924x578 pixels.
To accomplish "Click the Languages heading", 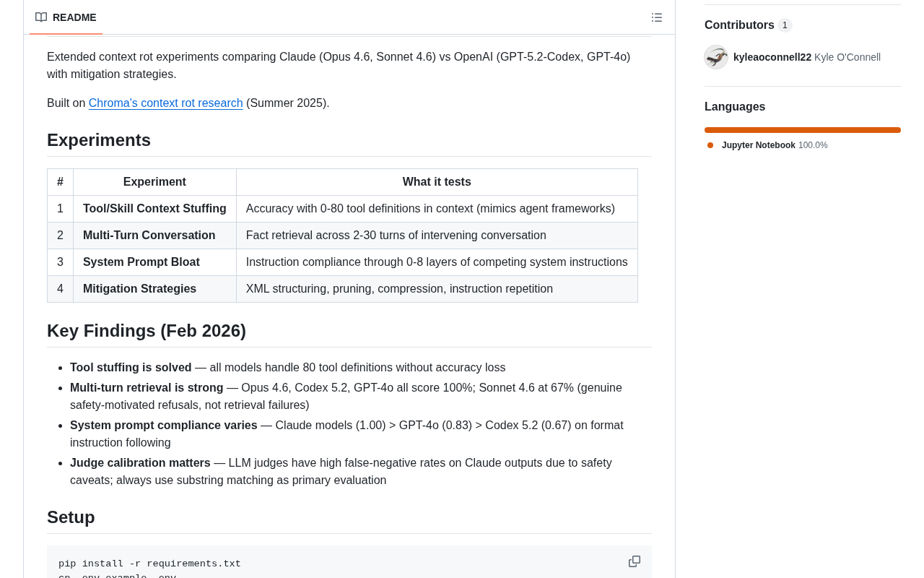I will (x=735, y=107).
